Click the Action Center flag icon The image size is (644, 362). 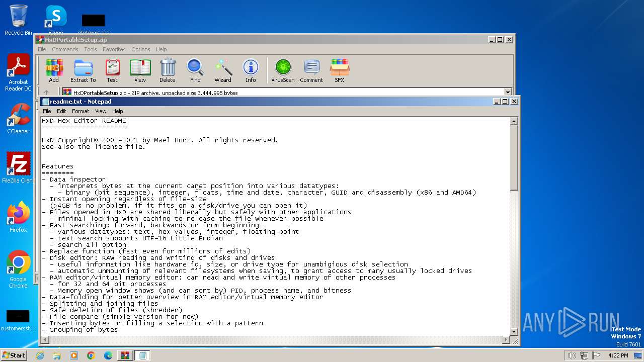(596, 355)
